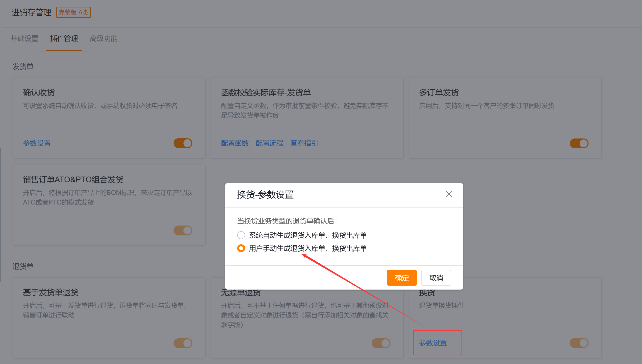The height and width of the screenshot is (364, 642).
Task: Click 配置函数 under 函数校验实际库存-发货单
Action: (234, 143)
